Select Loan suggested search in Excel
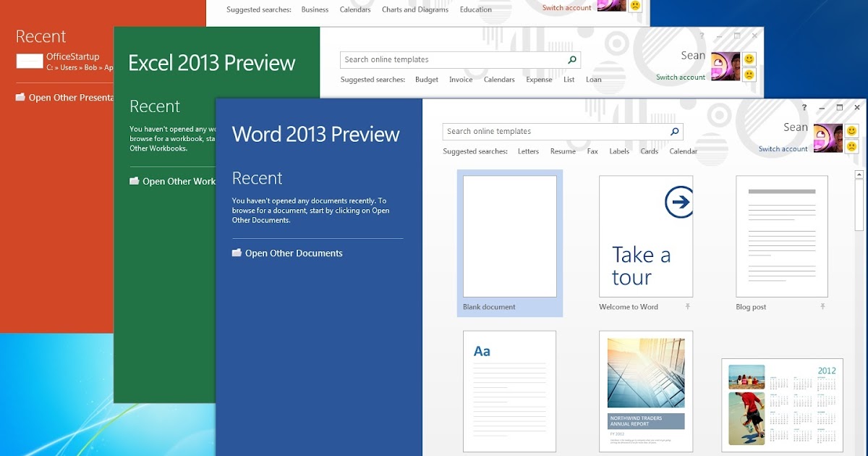This screenshot has width=868, height=456. (593, 80)
